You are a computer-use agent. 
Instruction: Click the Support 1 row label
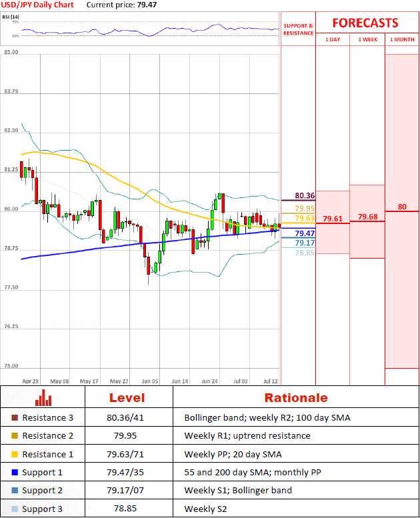point(42,473)
